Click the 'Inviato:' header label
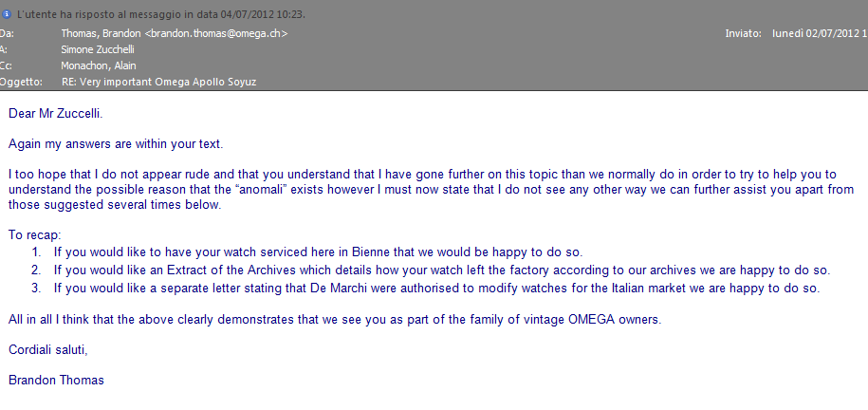Viewport: 868px width, 410px height. (x=744, y=33)
